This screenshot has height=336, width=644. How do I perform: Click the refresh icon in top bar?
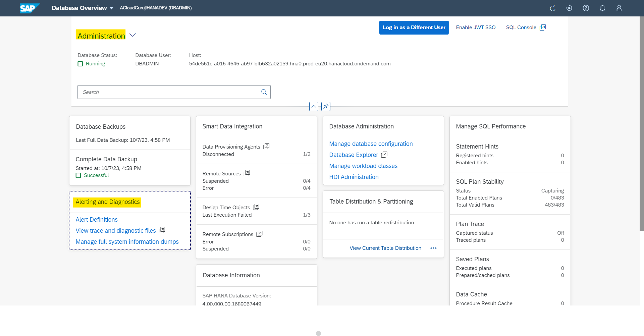(x=552, y=8)
